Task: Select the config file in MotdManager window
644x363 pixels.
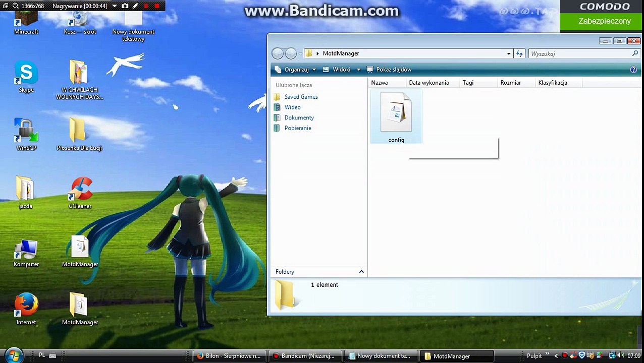Action: (396, 117)
